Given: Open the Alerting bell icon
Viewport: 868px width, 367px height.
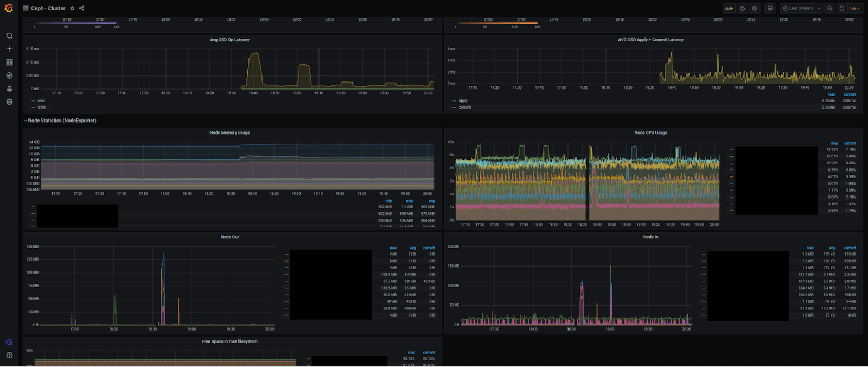Looking at the screenshot, I should (9, 88).
